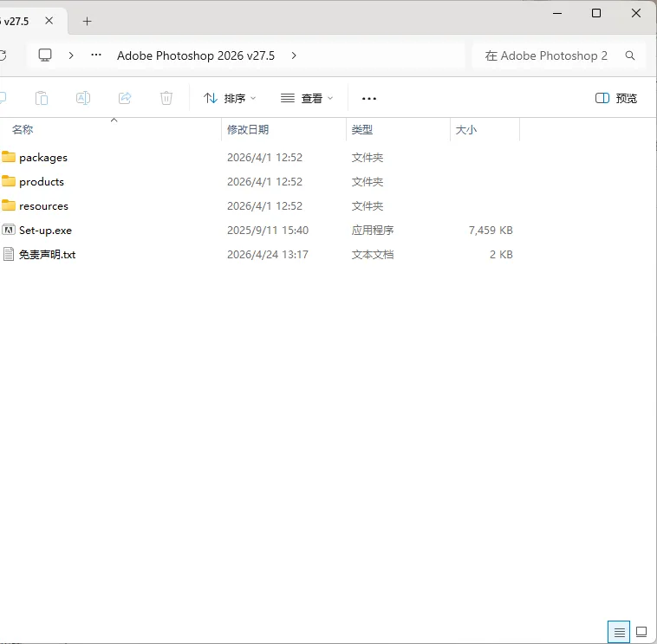Click the 免责声明.txt document icon

[x=9, y=254]
